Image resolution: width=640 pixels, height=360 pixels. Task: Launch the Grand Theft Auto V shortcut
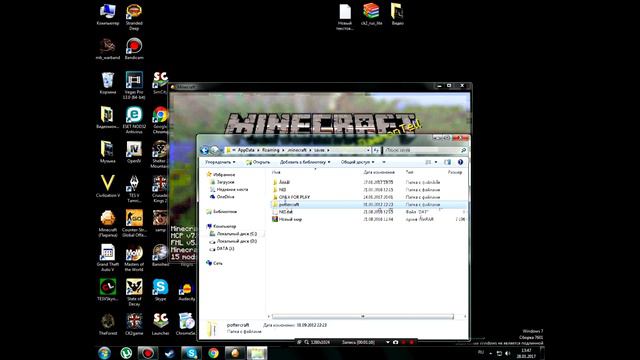[108, 258]
